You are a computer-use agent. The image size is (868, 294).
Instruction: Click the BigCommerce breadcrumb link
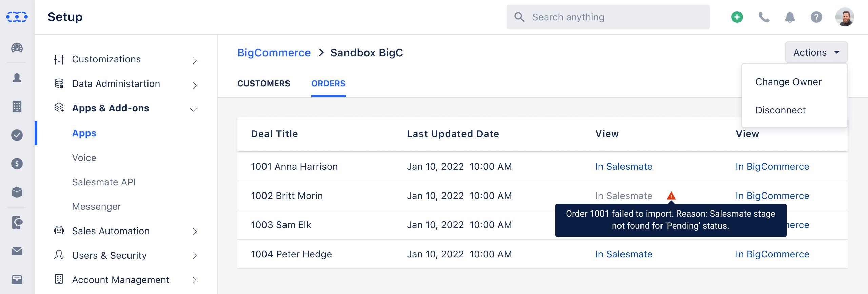click(x=274, y=53)
